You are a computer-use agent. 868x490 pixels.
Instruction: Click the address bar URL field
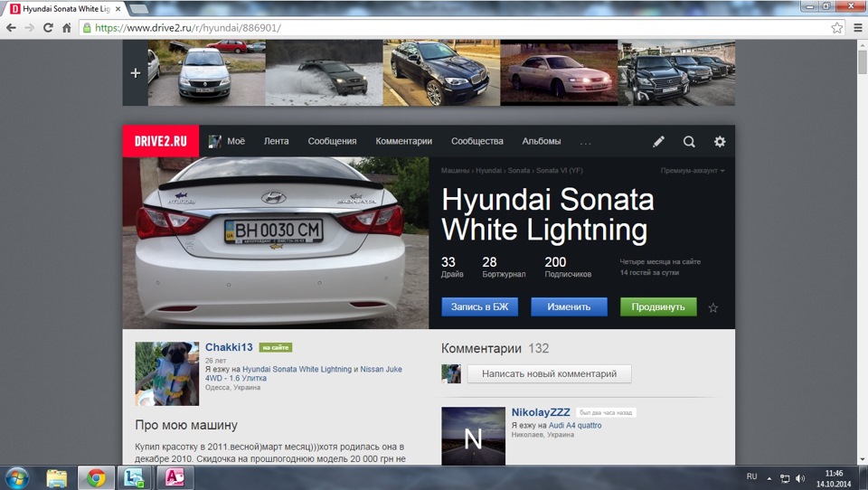click(454, 28)
